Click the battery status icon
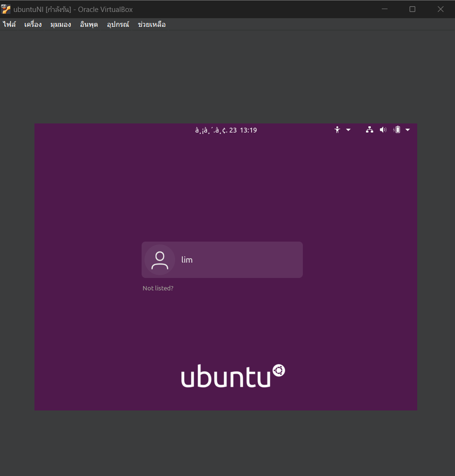The image size is (455, 476). 397,130
